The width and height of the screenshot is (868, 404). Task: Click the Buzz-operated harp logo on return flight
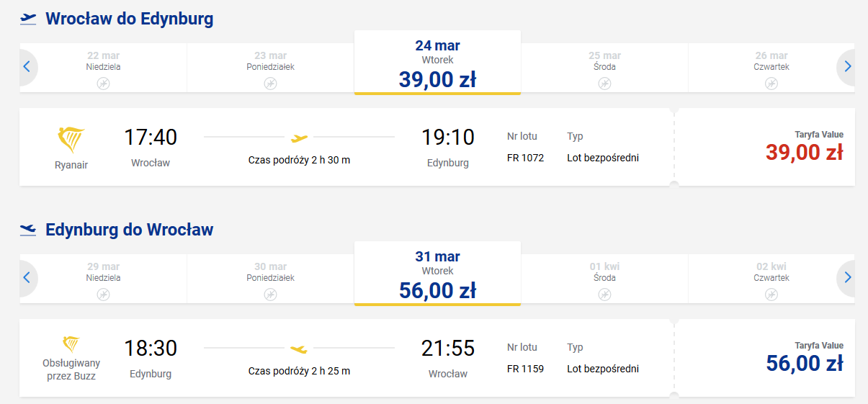coord(71,344)
